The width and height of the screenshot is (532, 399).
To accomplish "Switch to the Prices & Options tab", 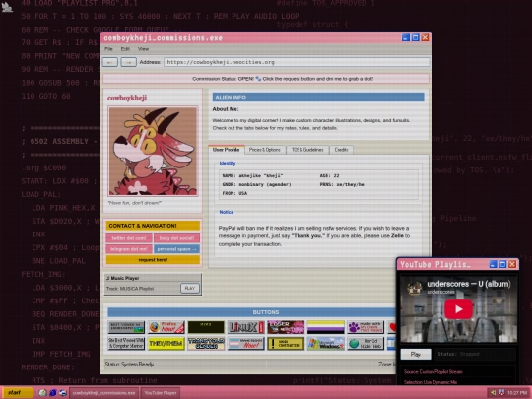I will click(x=265, y=150).
